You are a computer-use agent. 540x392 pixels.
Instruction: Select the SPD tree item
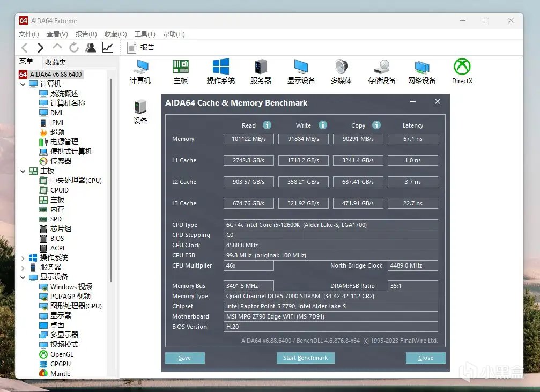50,219
